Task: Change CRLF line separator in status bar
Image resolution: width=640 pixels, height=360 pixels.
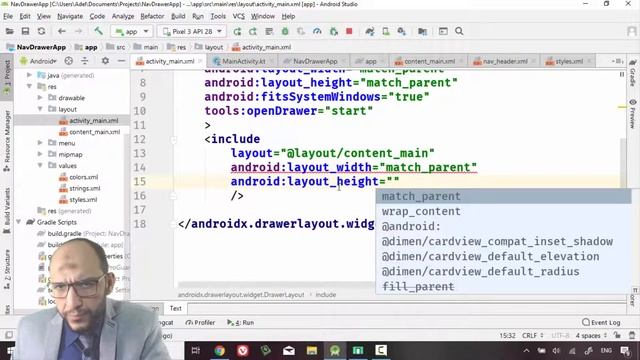Action: tap(533, 336)
